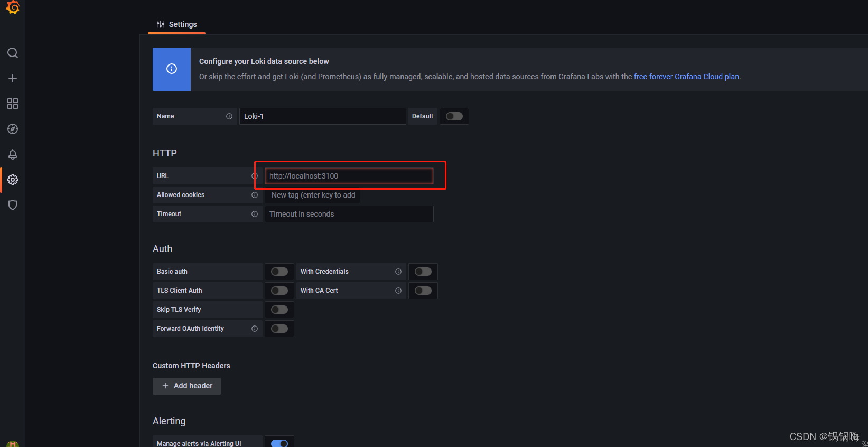Image resolution: width=868 pixels, height=447 pixels.
Task: Click the Add header button
Action: pos(186,386)
